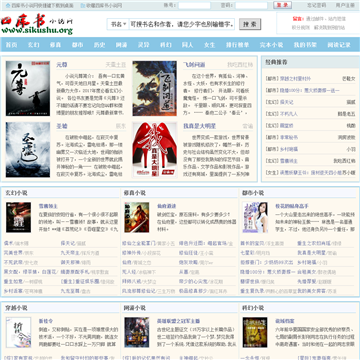This screenshot has width=360, height=360.
Task: Open 非常秘书 in 经典推荐 list
Action: click(289, 137)
